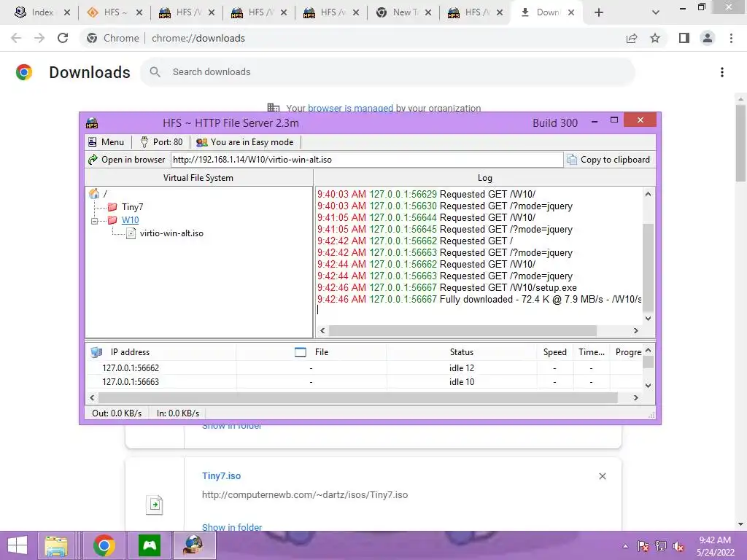
Task: Click the HFS URL address field
Action: pyautogui.click(x=366, y=160)
